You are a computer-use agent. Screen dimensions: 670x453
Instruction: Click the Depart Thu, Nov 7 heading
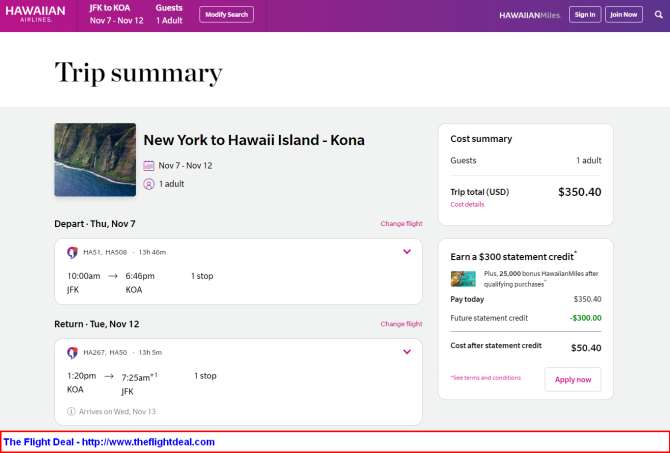tap(95, 224)
